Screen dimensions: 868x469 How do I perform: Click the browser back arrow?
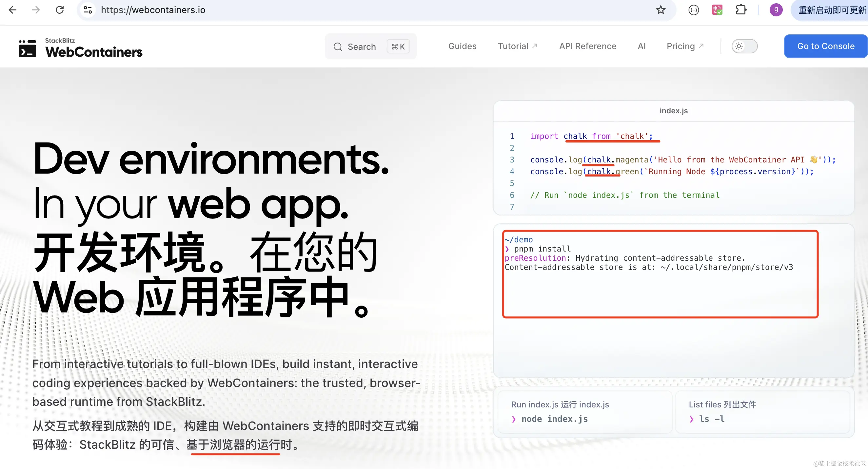point(12,10)
